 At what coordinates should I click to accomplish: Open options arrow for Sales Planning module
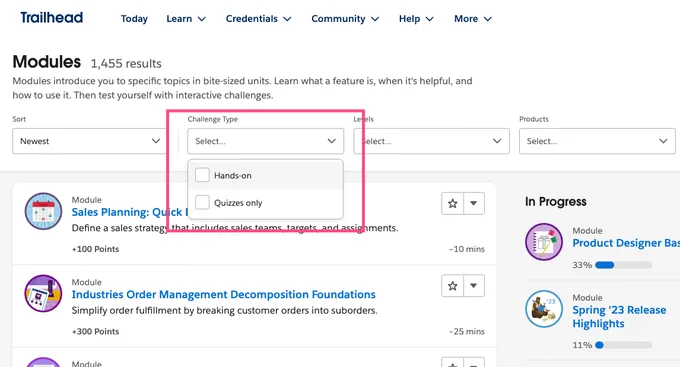point(474,203)
